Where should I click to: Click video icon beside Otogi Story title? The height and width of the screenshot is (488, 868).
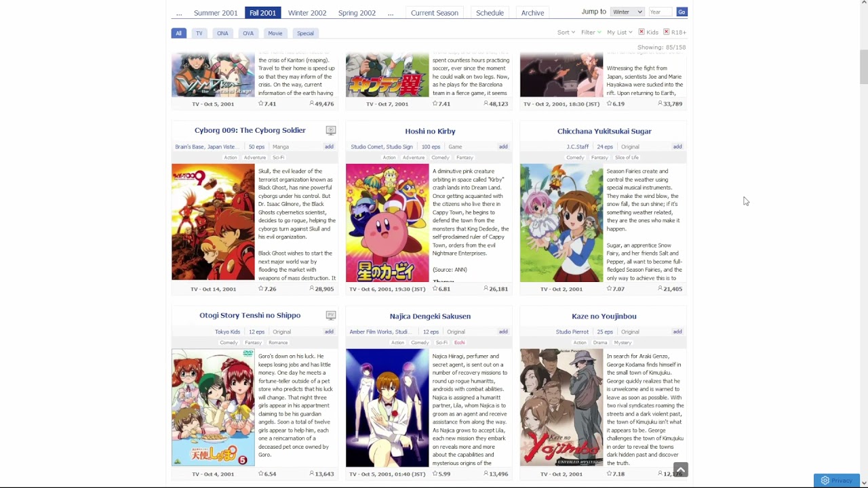coord(331,315)
